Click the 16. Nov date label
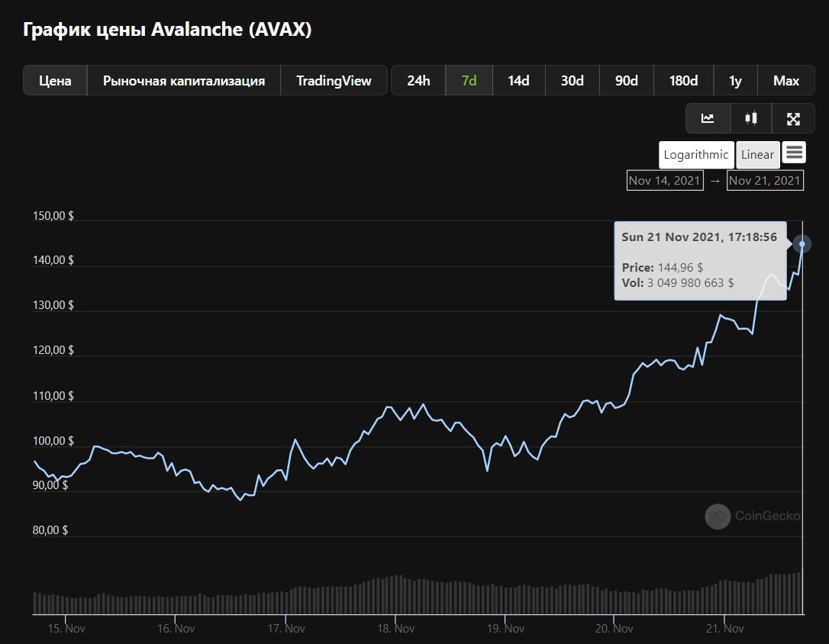829x644 pixels. 176,629
